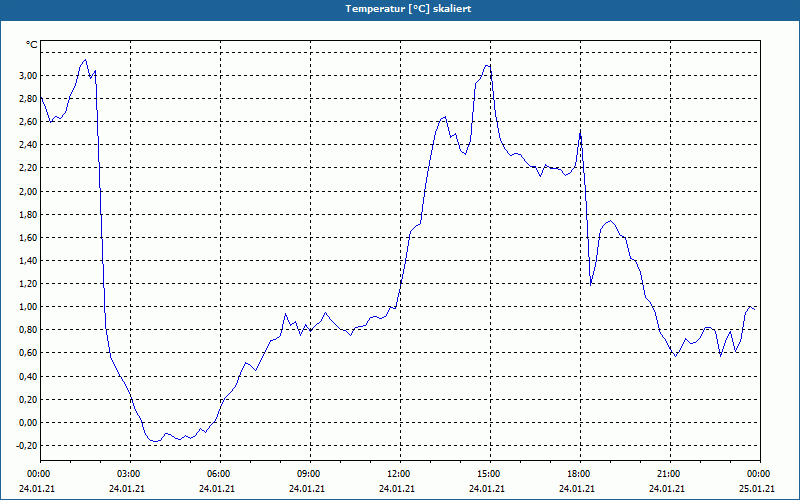Viewport: 800px width, 500px height.
Task: Click the 00:00 time label above 24.01.21
Action: 37,474
